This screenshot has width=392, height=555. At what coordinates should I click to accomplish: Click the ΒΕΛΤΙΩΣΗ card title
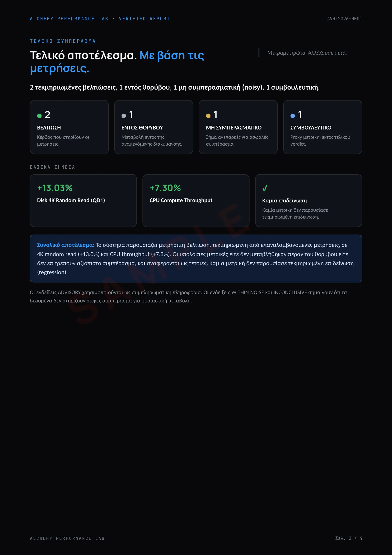click(49, 128)
